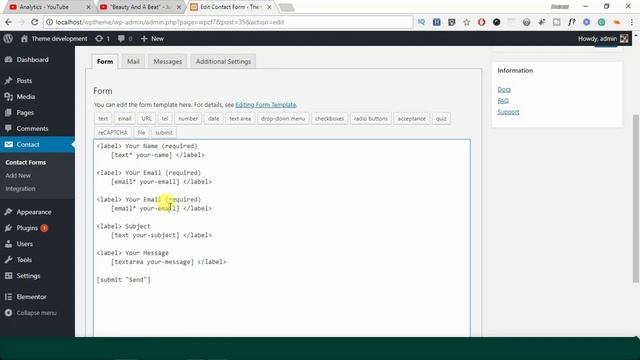Open the FAQ link

503,100
